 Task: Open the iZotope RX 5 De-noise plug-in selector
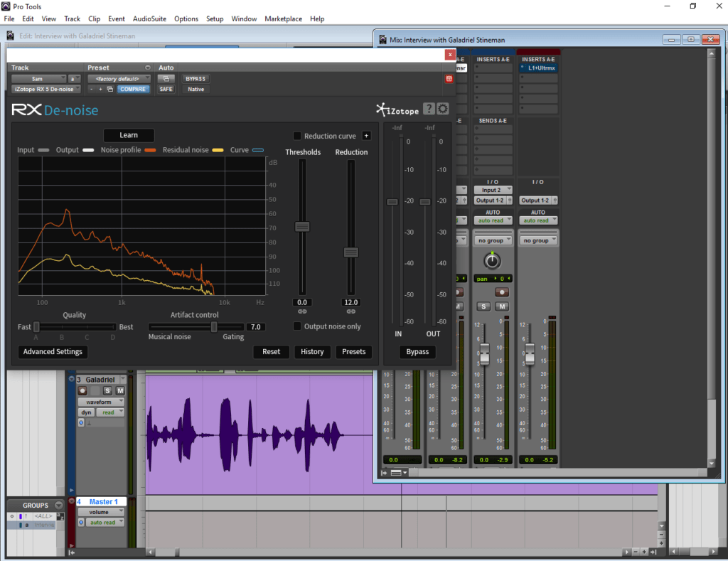pos(46,90)
